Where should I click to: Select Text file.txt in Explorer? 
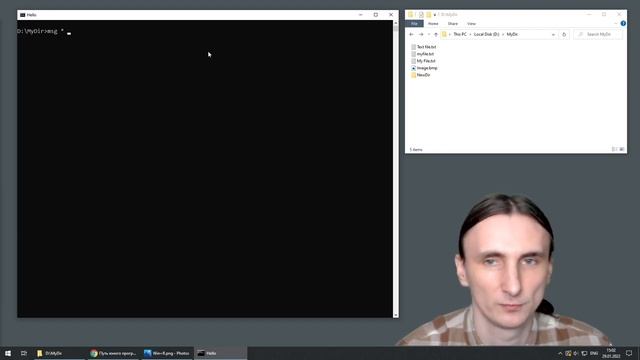click(424, 47)
